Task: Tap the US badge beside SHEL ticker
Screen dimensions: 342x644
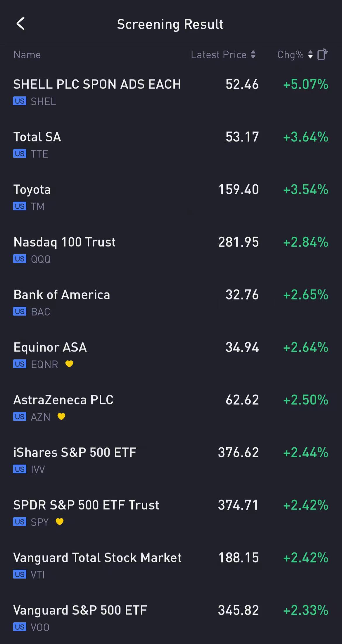Action: coord(20,101)
